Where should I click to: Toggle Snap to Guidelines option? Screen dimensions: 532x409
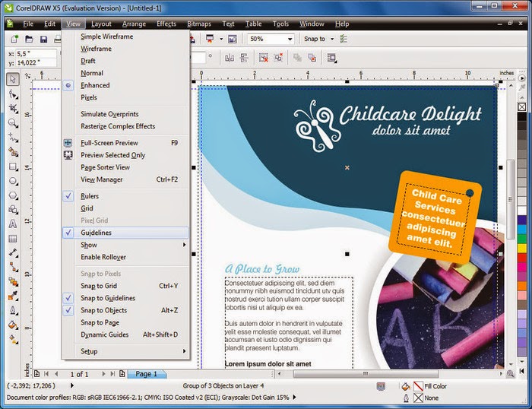(x=125, y=298)
